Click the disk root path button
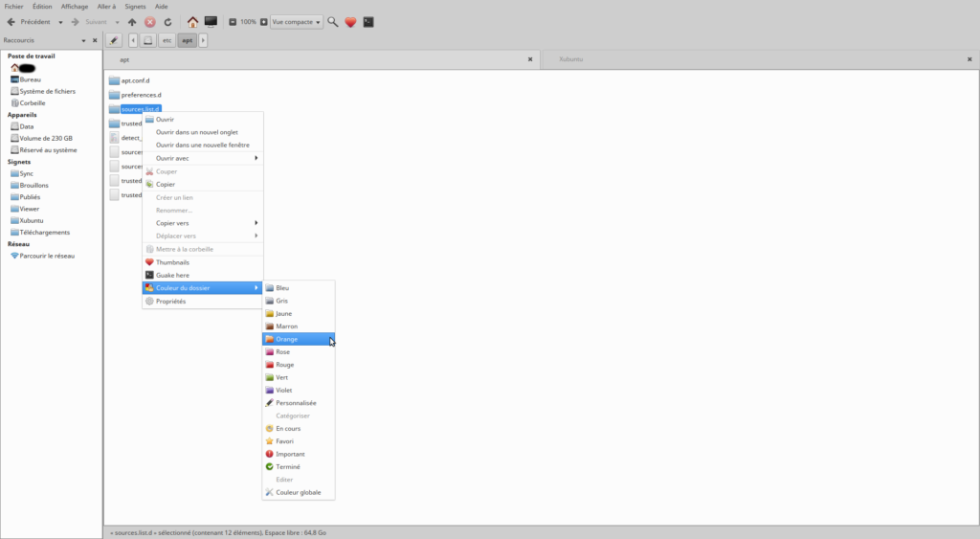The height and width of the screenshot is (539, 980). pyautogui.click(x=148, y=40)
